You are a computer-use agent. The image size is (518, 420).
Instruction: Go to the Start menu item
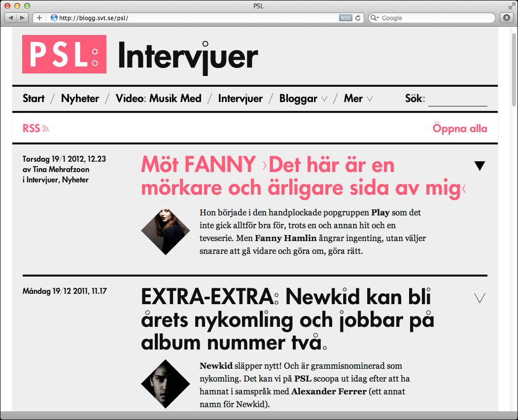[34, 99]
